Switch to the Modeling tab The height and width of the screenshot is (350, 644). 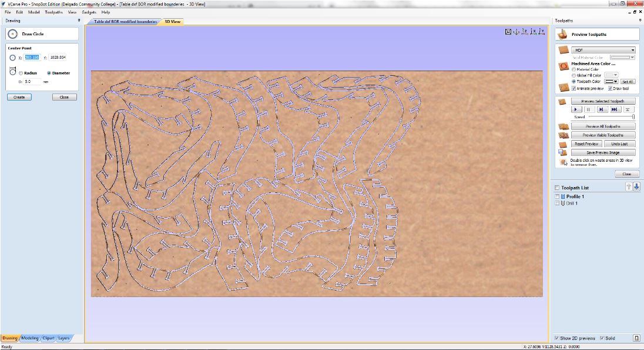[x=29, y=338]
